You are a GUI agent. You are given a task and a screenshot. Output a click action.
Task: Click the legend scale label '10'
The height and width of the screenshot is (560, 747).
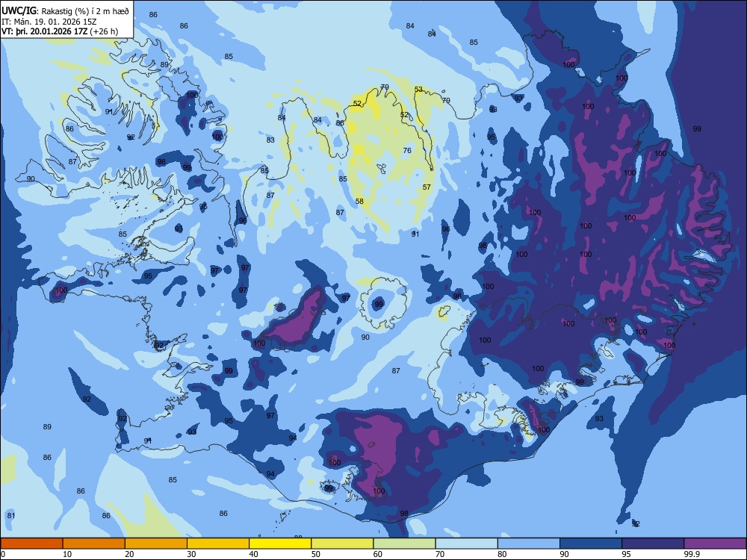(x=67, y=554)
